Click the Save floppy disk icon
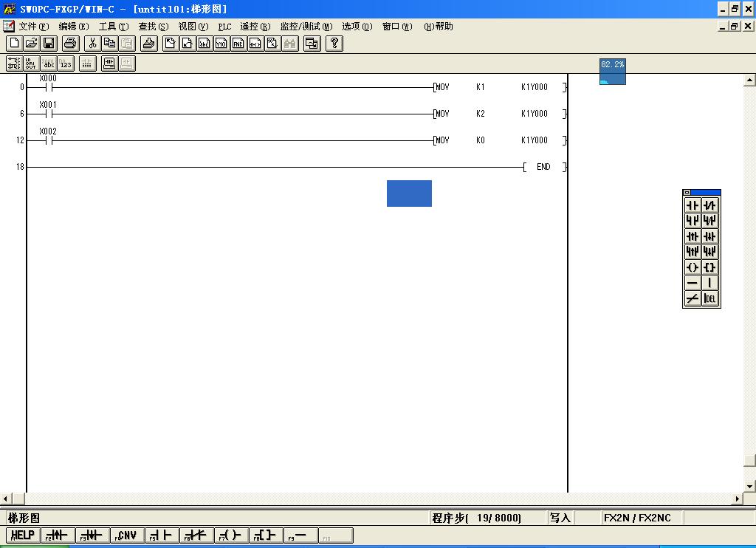Screen dimensions: 756x548 tap(49, 44)
